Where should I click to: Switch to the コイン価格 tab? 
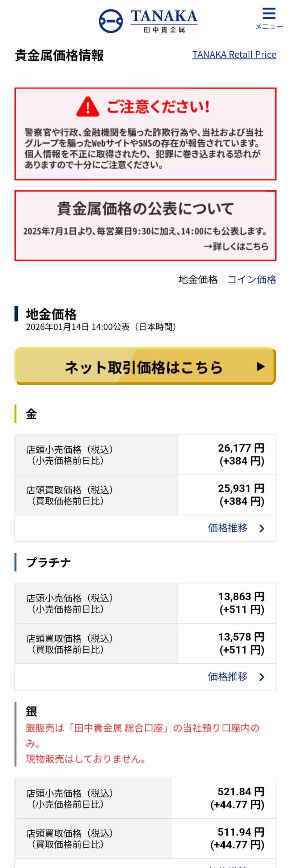252,280
